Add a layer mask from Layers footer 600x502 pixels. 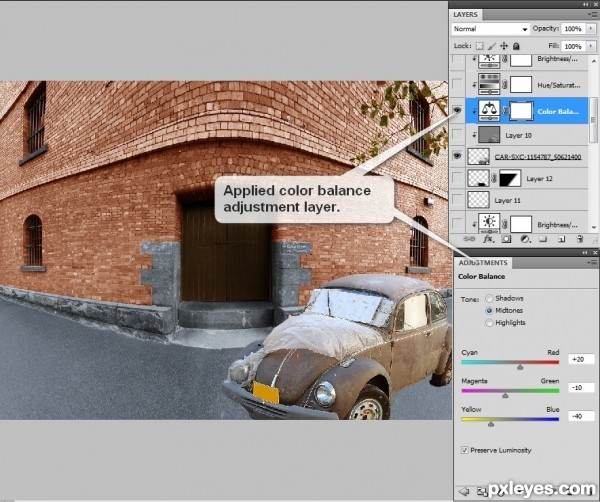point(506,240)
